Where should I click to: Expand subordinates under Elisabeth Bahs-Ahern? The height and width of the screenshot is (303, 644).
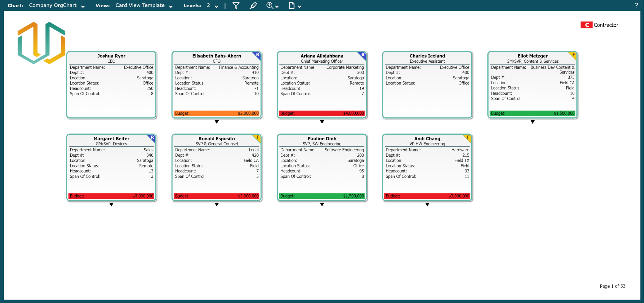(217, 122)
